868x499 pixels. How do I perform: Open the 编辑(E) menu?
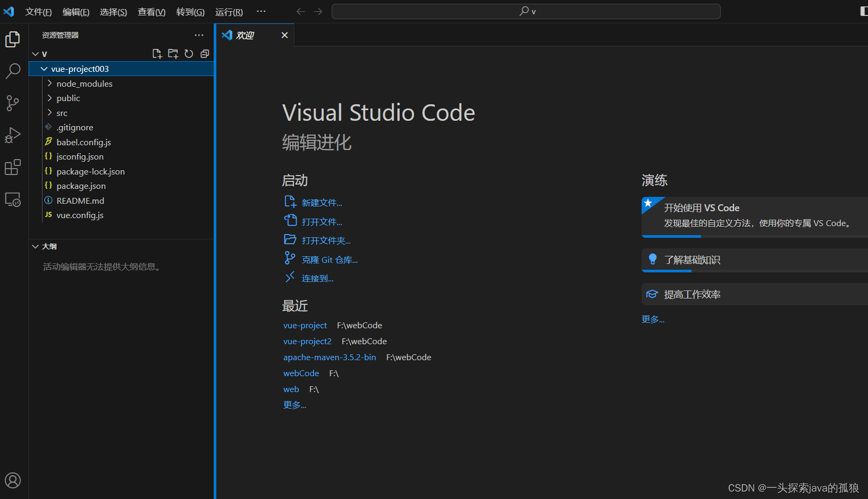76,12
